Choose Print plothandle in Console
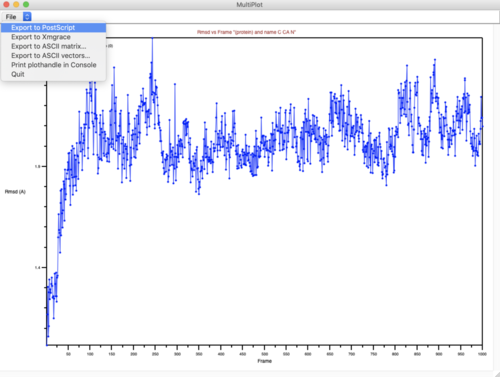The height and width of the screenshot is (377, 500). pyautogui.click(x=53, y=65)
